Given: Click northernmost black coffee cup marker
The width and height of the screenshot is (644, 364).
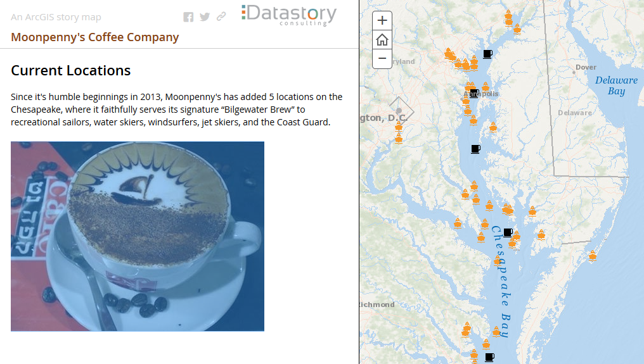Looking at the screenshot, I should 487,54.
